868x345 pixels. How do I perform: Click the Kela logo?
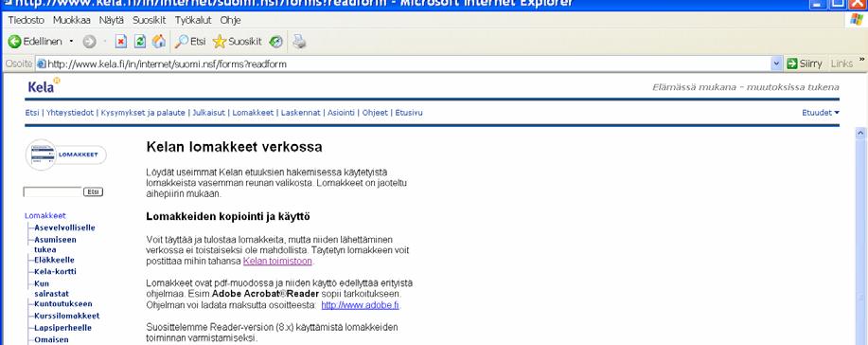point(44,86)
